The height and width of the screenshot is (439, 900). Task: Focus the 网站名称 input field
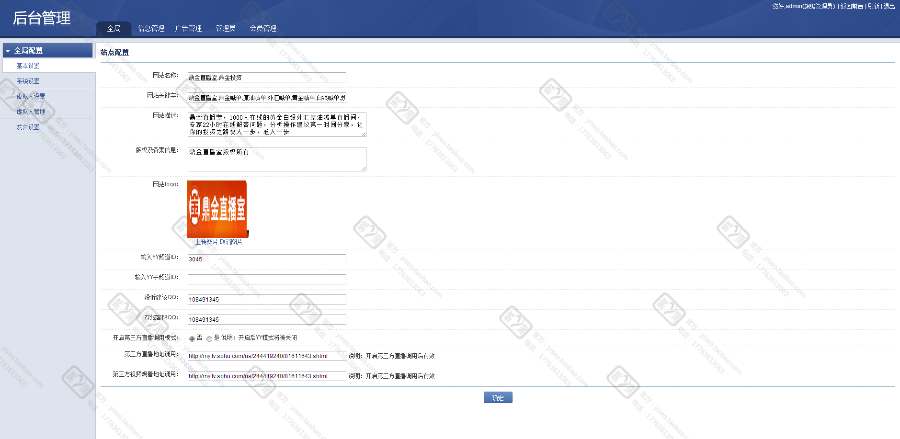267,77
